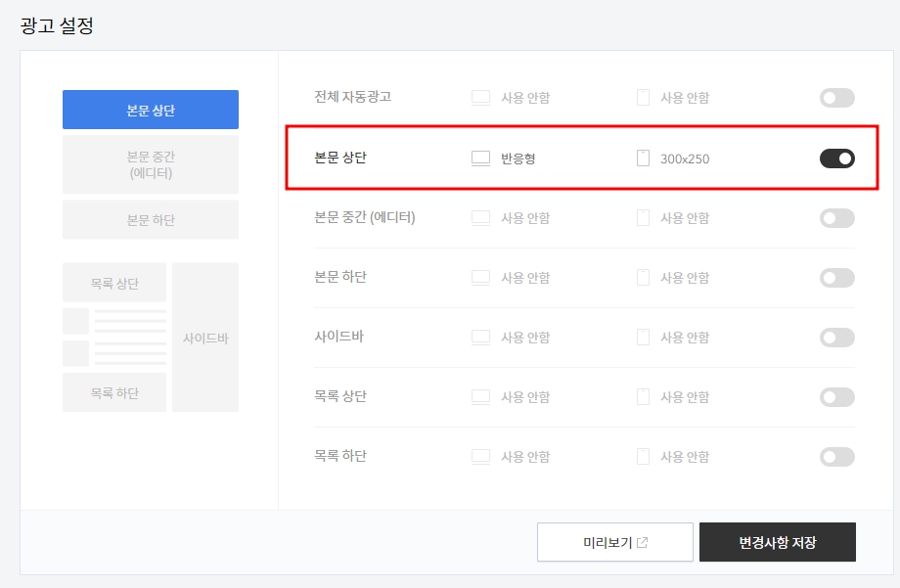The width and height of the screenshot is (900, 588).
Task: Click the 변경사항 저장 save button
Action: click(778, 541)
